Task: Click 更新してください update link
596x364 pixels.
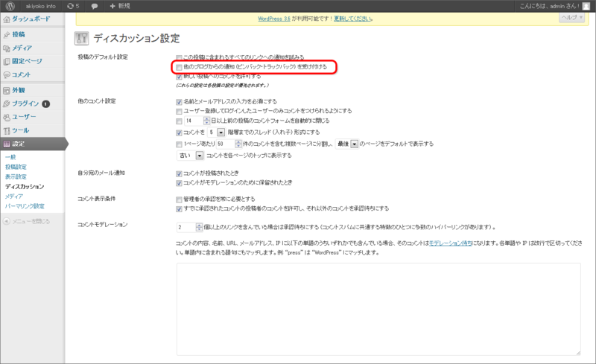Action: click(x=353, y=19)
